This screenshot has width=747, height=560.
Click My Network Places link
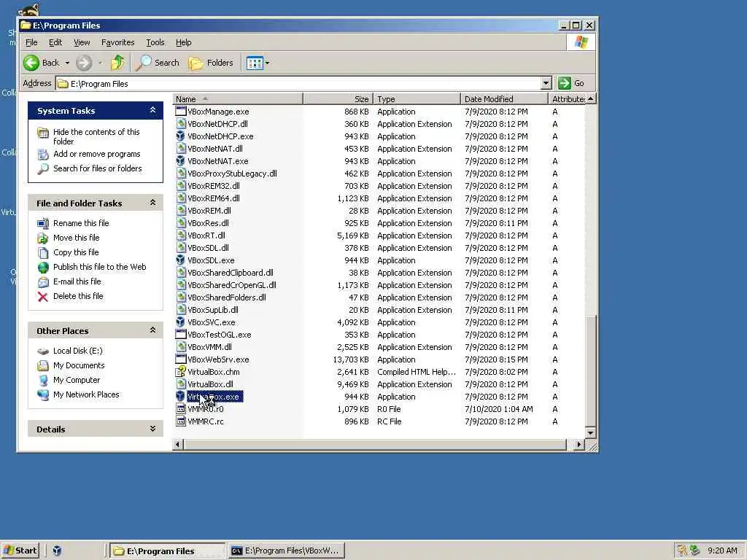tap(86, 394)
